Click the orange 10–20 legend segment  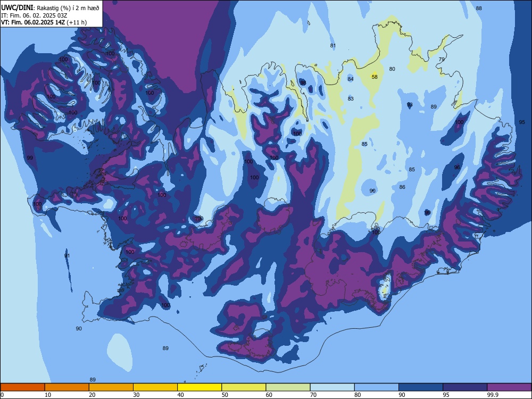[67, 387]
